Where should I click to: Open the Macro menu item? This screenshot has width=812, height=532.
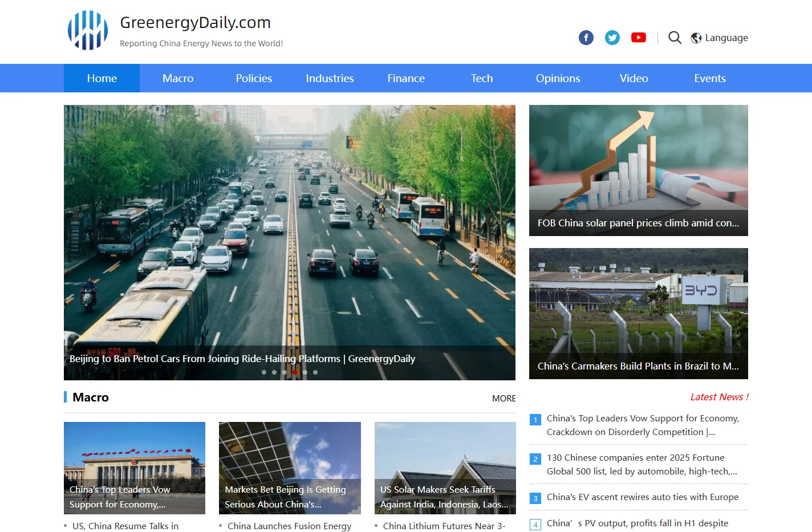(178, 78)
